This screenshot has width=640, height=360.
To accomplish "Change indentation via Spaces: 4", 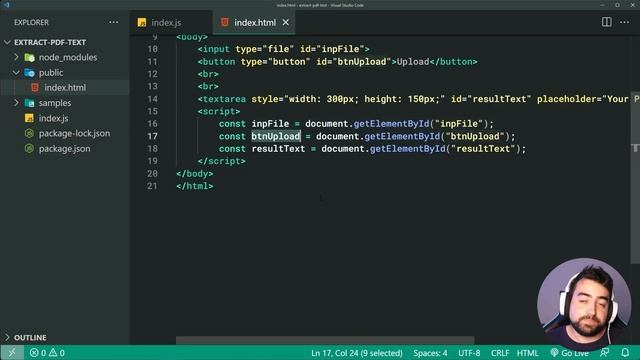I will coord(430,353).
